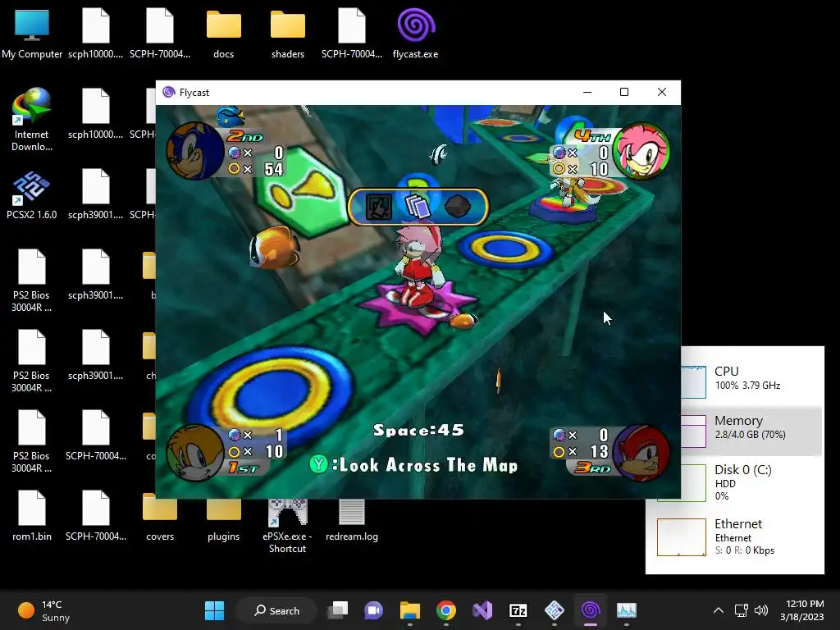The image size is (840, 630).
Task: Open Task View from the taskbar
Action: click(x=338, y=610)
